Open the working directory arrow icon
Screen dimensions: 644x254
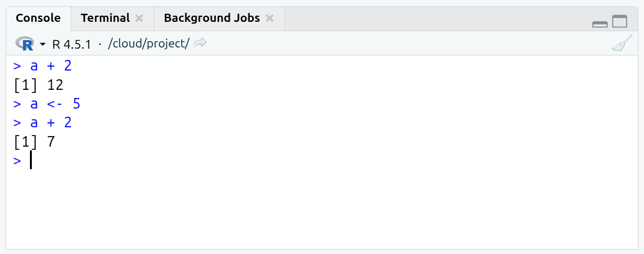pyautogui.click(x=200, y=43)
